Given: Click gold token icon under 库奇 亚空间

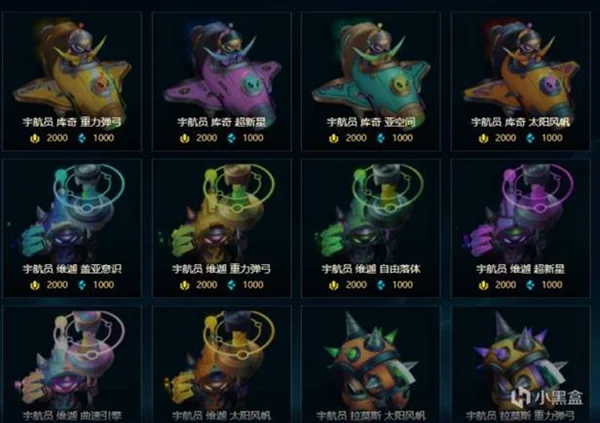Looking at the screenshot, I should [334, 138].
